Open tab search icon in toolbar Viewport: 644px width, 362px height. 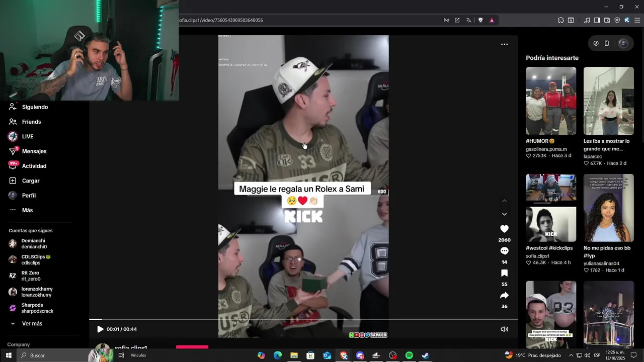click(571, 20)
